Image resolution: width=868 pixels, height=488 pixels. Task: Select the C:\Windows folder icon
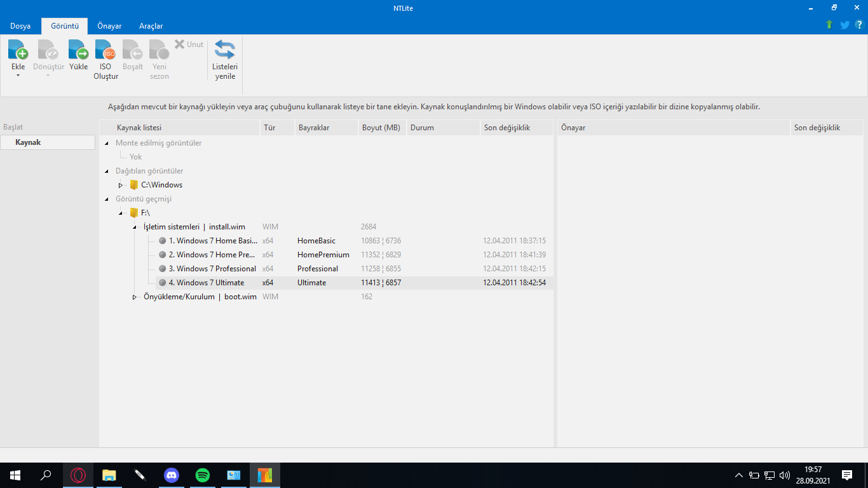pos(134,185)
